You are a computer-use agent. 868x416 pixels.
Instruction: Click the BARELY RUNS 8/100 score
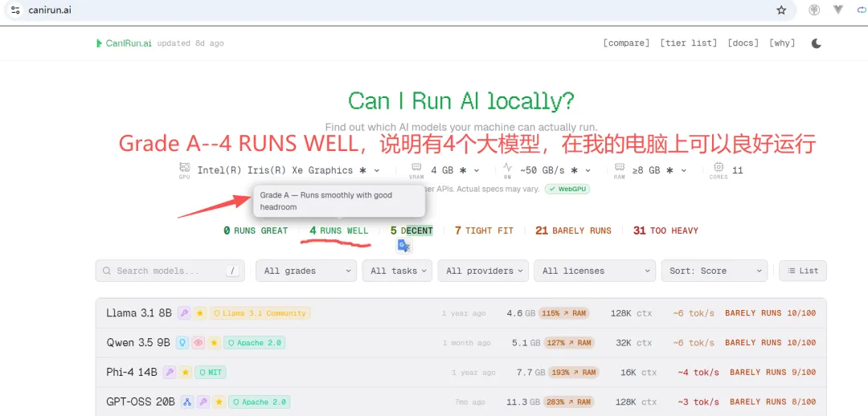(773, 402)
